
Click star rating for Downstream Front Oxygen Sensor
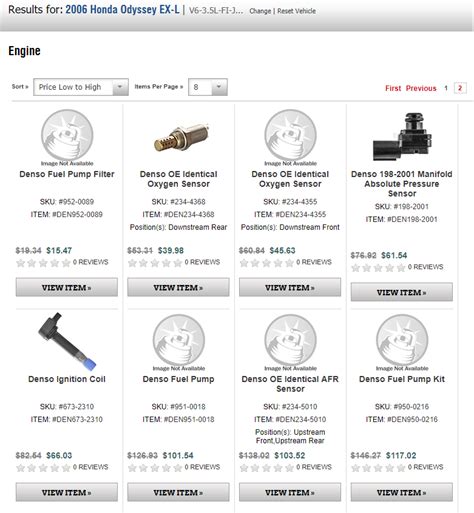click(x=267, y=263)
